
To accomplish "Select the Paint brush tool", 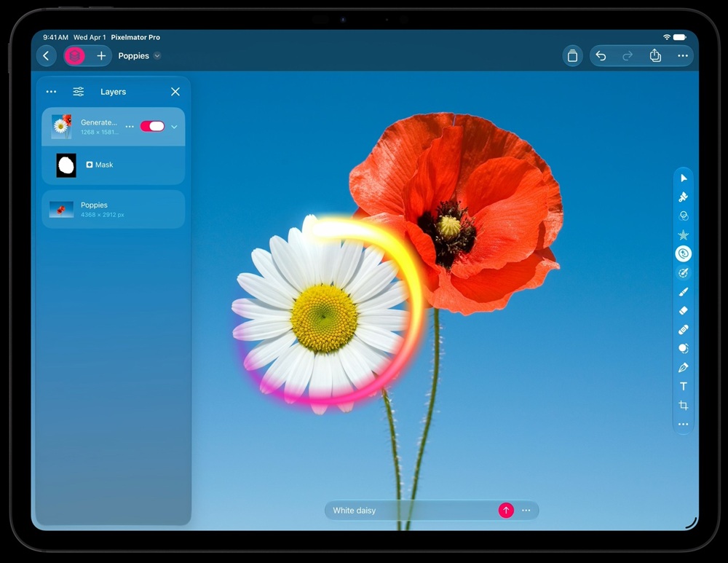I will point(684,292).
